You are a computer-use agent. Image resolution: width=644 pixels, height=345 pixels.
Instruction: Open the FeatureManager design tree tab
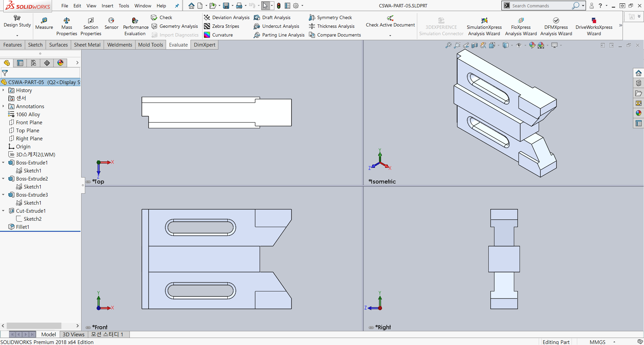click(x=7, y=63)
